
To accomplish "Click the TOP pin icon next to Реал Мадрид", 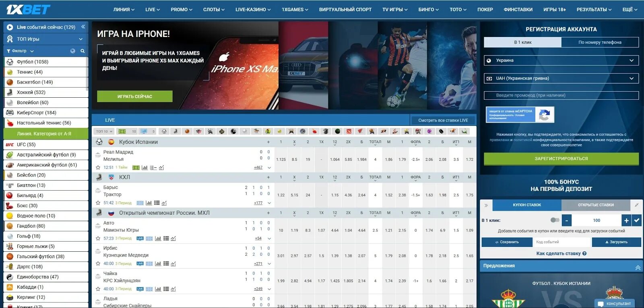I will click(98, 155).
